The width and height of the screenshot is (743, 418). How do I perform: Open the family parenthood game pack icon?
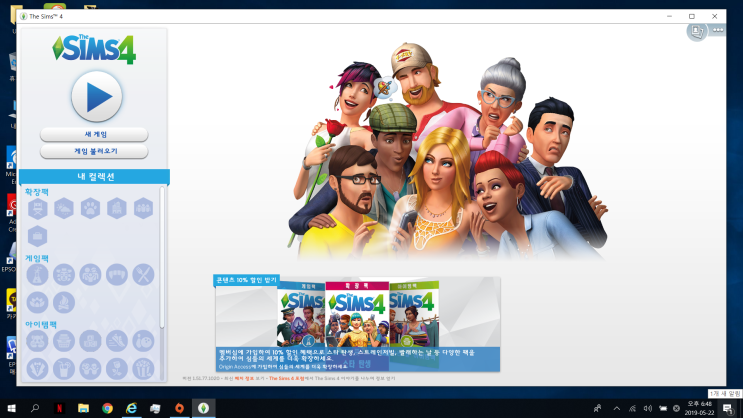coord(90,275)
